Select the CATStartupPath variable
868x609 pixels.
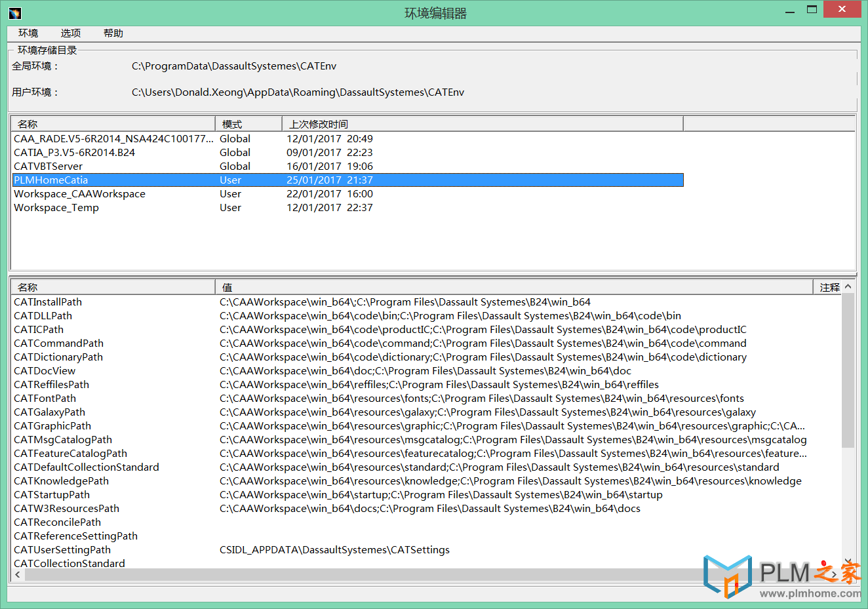[x=52, y=495]
